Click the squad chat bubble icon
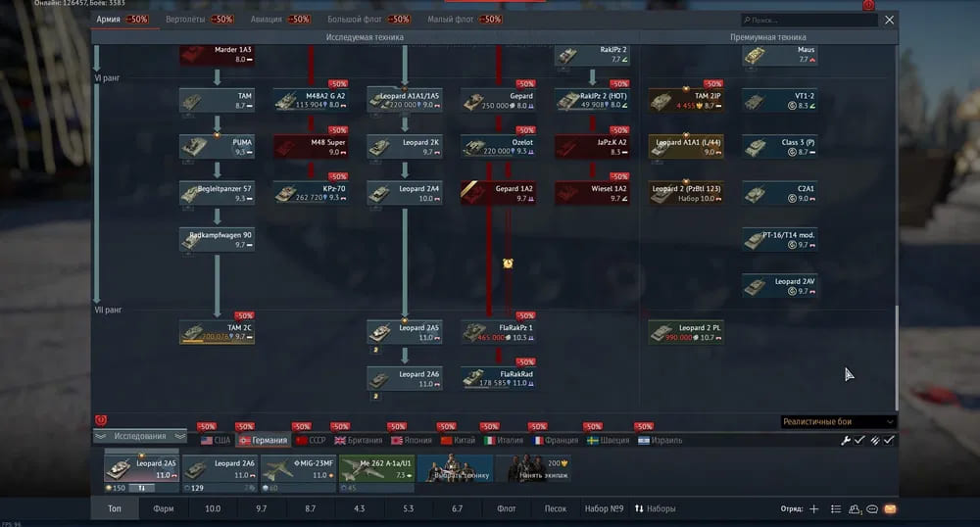980x527 pixels. click(x=871, y=509)
